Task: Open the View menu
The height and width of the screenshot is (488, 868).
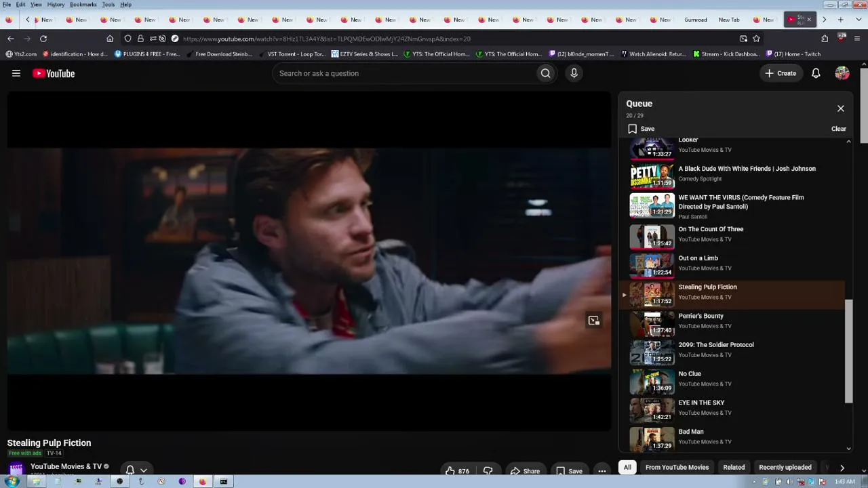Action: click(x=36, y=5)
